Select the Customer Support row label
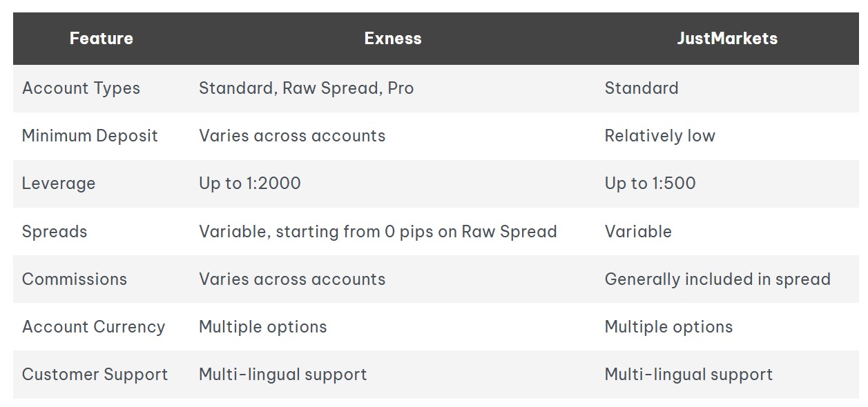Viewport: 868px width, 407px height. click(95, 375)
